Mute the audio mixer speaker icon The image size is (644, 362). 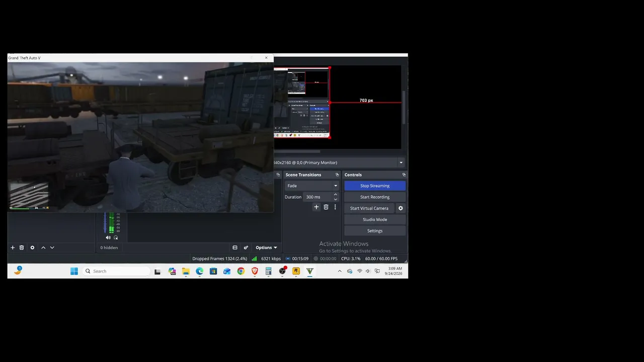pyautogui.click(x=108, y=237)
